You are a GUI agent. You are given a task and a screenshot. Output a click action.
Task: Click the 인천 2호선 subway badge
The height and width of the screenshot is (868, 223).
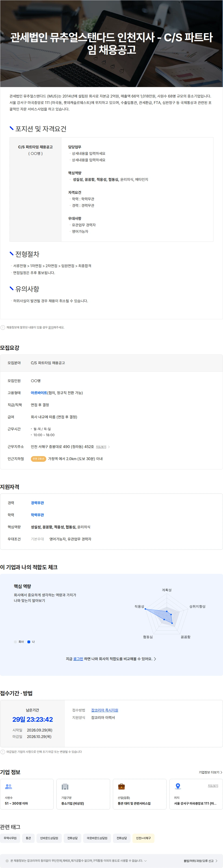39,458
